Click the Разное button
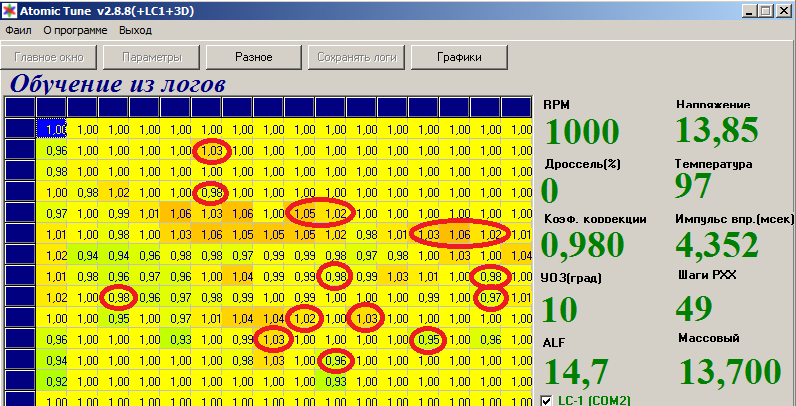 click(254, 57)
